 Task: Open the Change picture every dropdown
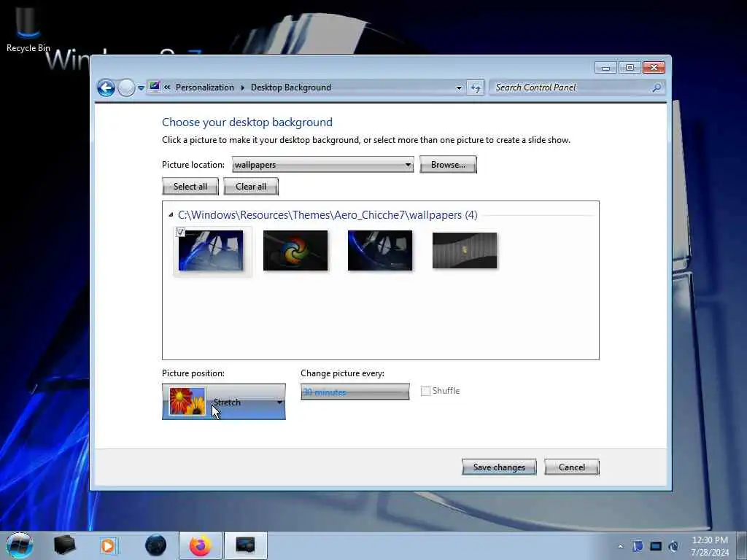355,392
